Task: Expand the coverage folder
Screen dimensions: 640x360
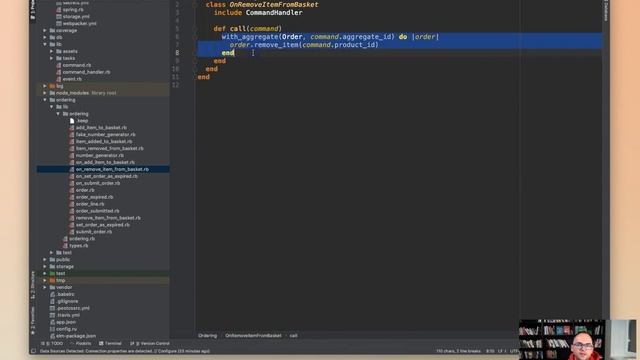Action: tap(45, 30)
